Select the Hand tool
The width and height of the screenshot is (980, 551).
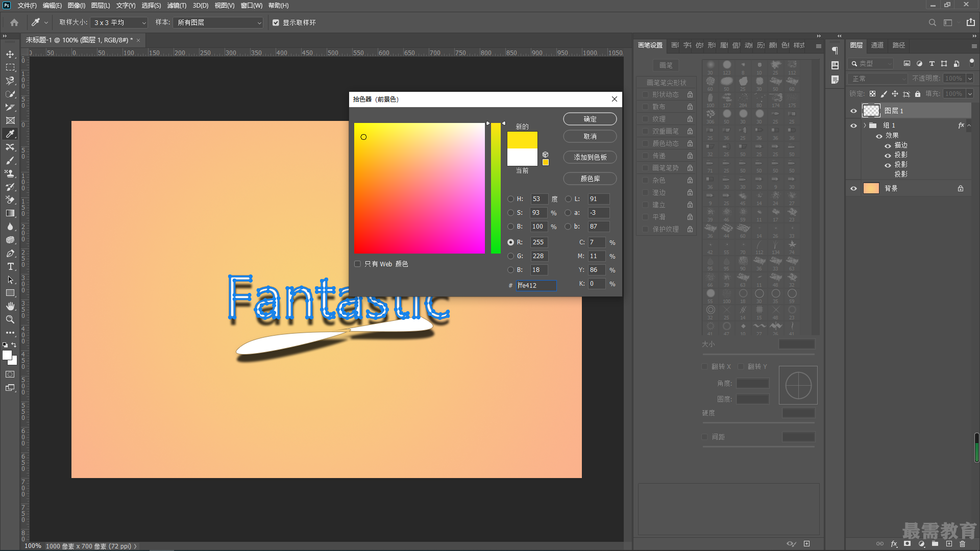click(x=10, y=306)
